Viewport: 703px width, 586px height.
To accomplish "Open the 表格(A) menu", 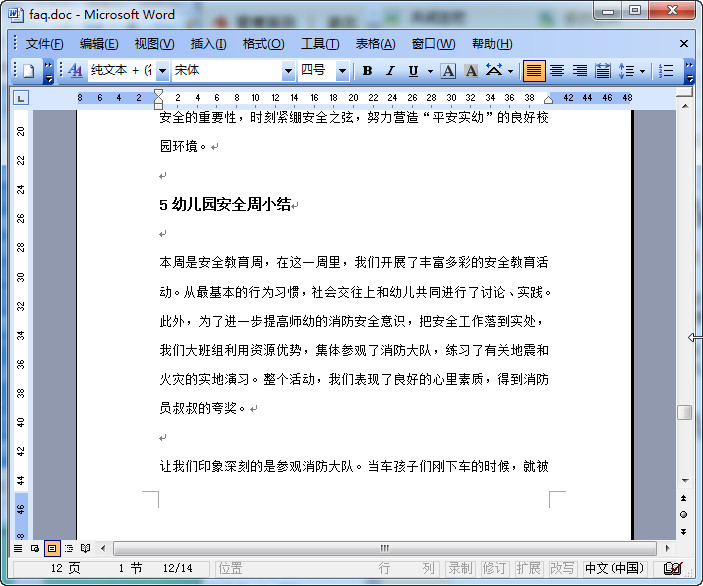I will pos(375,44).
